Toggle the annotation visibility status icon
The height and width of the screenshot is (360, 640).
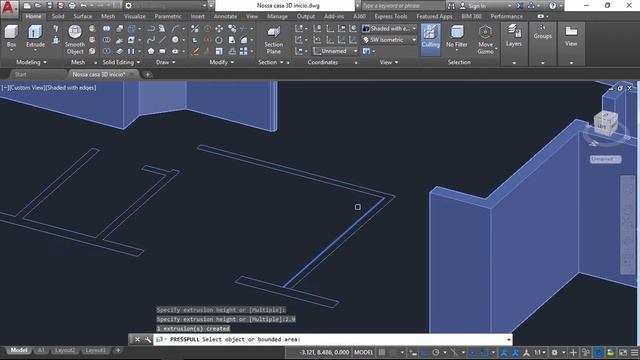click(504, 352)
